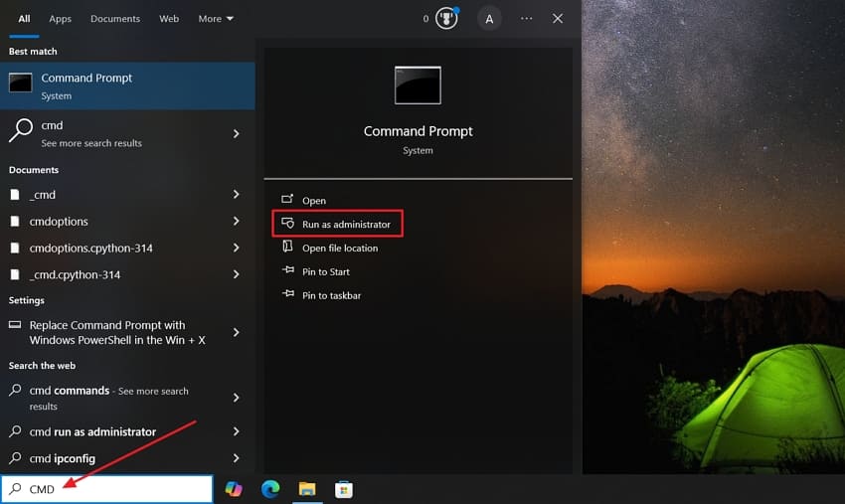Expand the cmdoptions.cpython-314 chevron
The image size is (845, 504).
tap(236, 248)
